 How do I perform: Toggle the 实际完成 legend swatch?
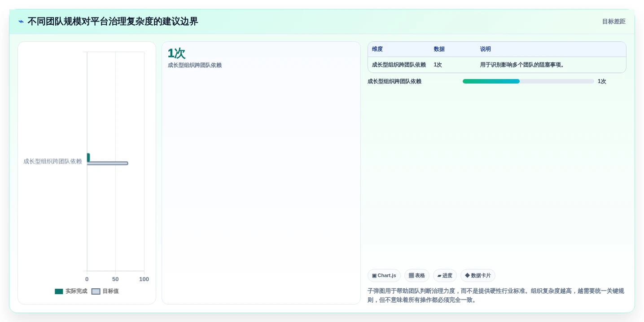point(59,291)
